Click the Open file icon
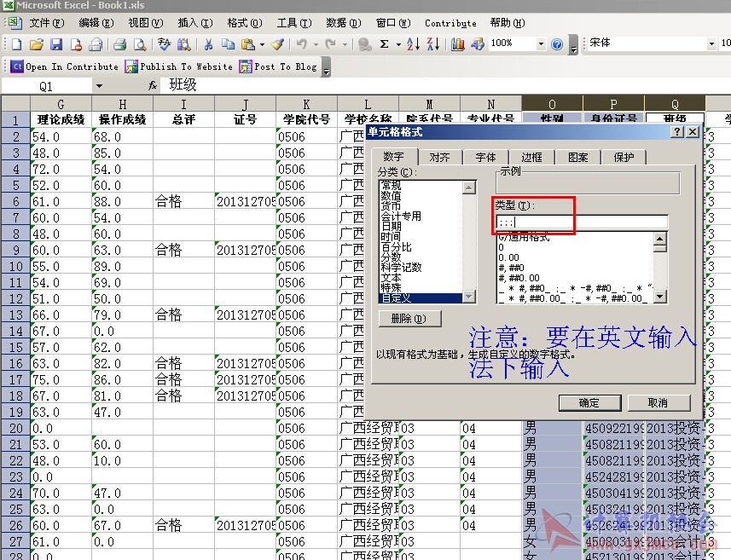This screenshot has height=560, width=731. 37,44
